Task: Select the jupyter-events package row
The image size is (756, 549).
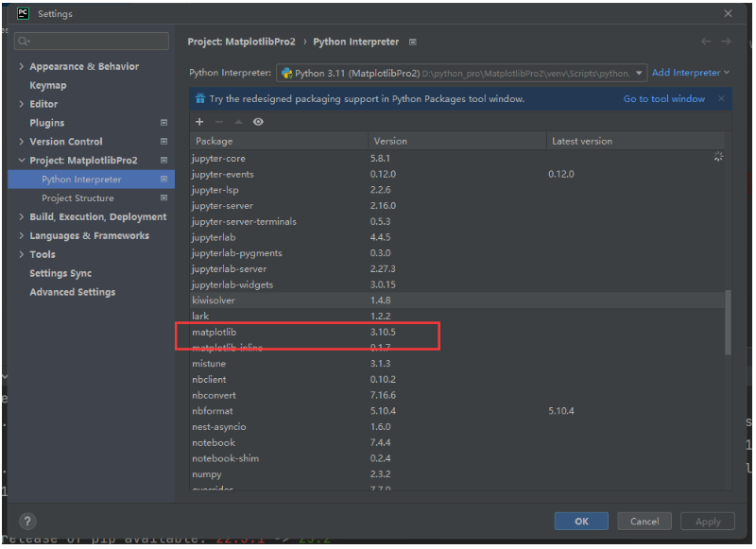Action: pos(457,174)
